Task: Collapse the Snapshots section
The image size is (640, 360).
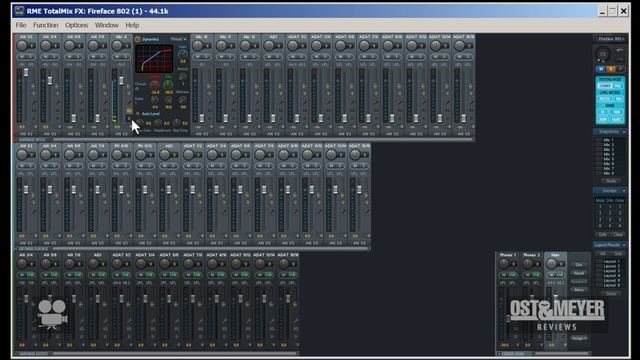Action: [624, 132]
